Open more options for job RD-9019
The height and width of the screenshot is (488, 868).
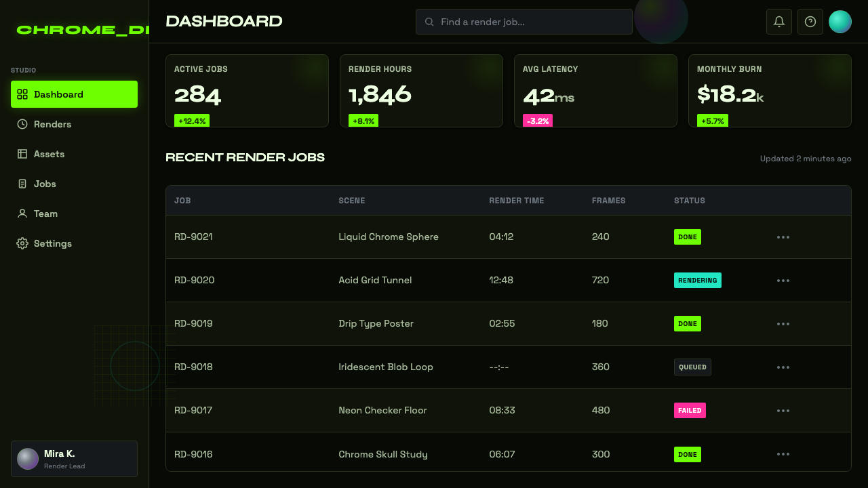click(783, 324)
